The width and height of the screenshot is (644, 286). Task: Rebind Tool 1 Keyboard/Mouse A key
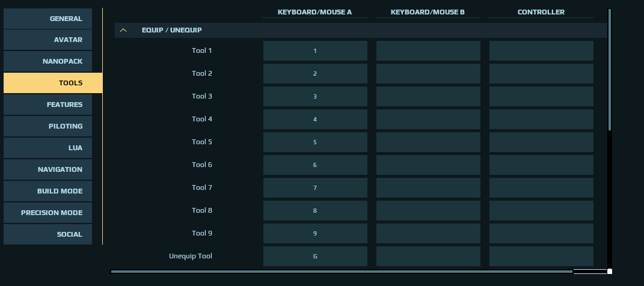point(315,51)
